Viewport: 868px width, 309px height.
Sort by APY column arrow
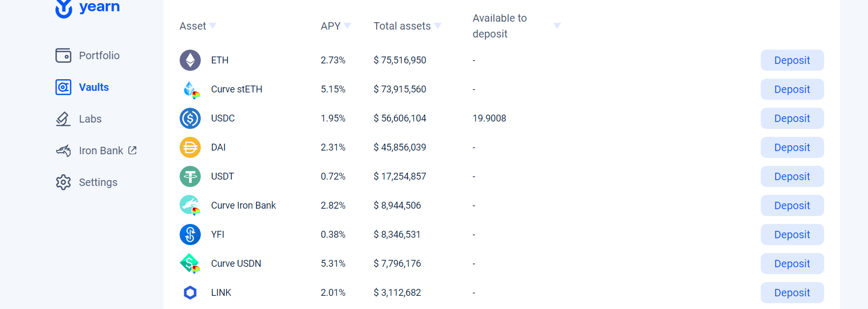pyautogui.click(x=348, y=25)
